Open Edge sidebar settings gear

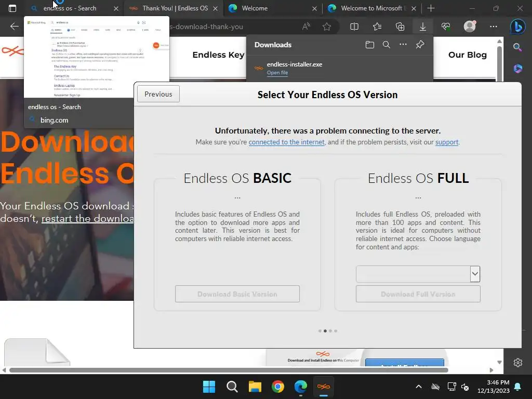pos(518,362)
